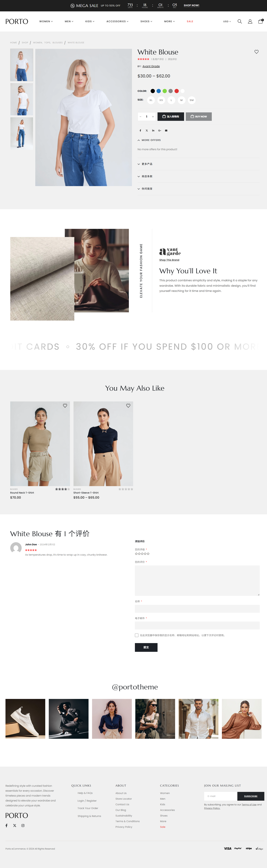Open the search magnifier icon in header
This screenshot has height=868, width=267.
[240, 21]
